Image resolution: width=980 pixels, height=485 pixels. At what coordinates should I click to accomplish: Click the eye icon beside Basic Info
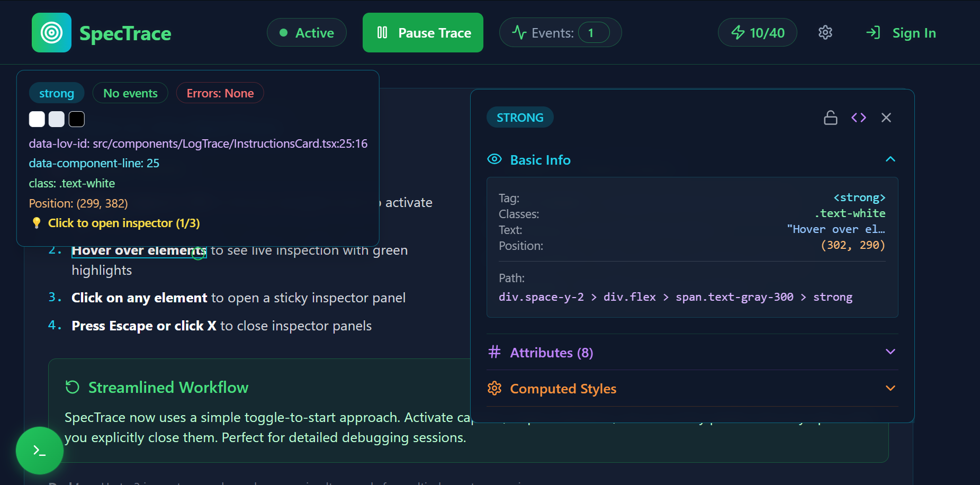tap(495, 159)
